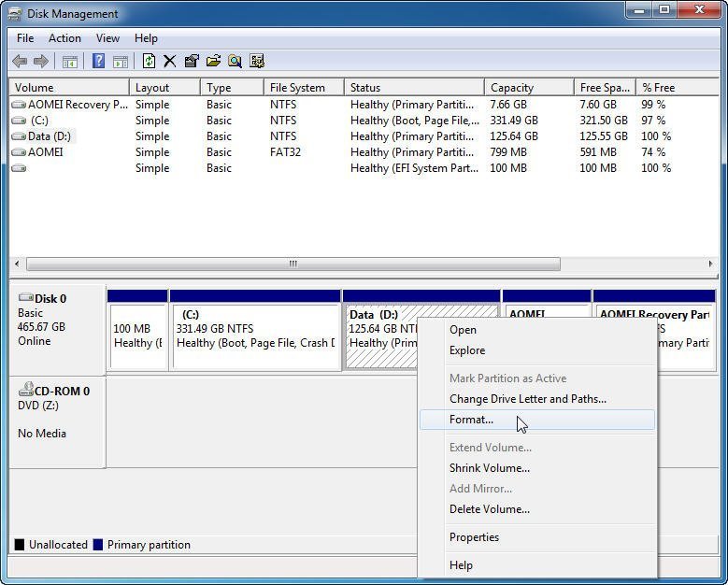Open the Action menu

[x=64, y=38]
